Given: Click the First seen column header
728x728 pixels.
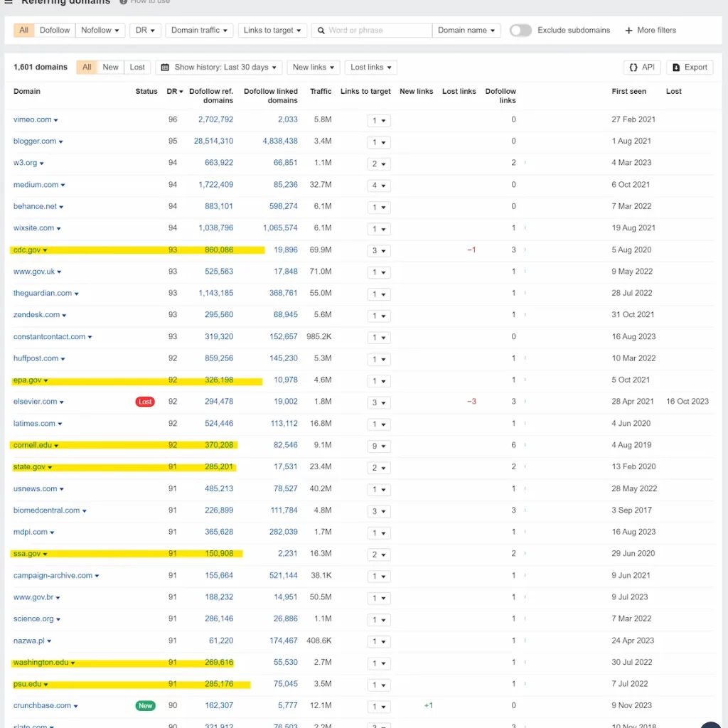Looking at the screenshot, I should coord(628,92).
